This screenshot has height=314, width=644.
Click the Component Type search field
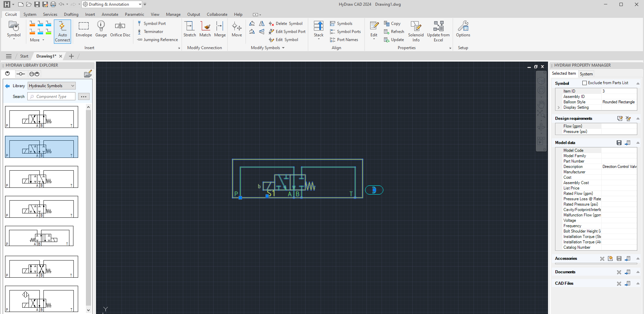coord(52,97)
